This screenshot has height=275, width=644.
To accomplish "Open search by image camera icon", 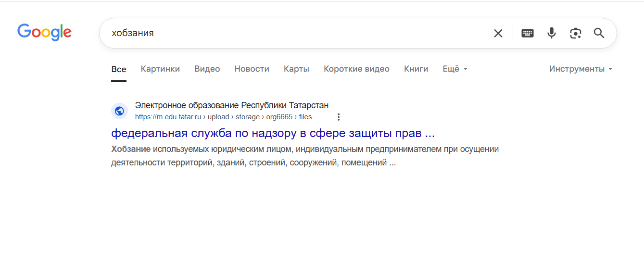I will (x=575, y=33).
